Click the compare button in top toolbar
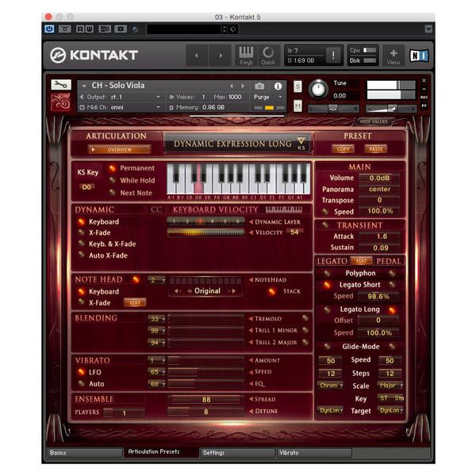 tap(104, 29)
